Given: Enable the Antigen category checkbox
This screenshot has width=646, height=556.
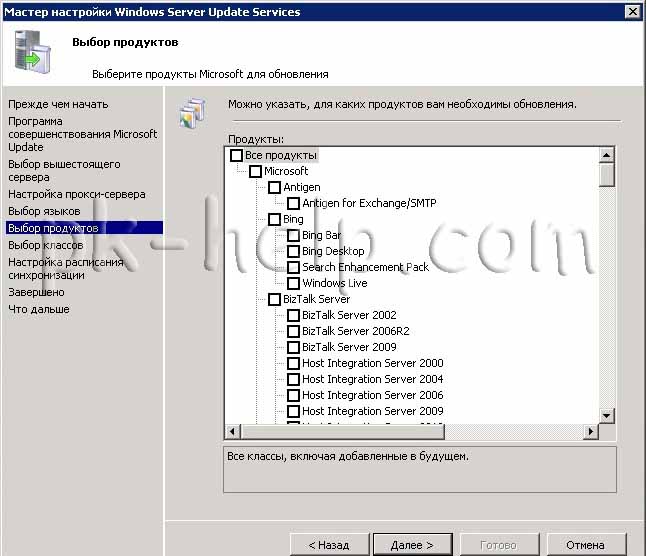Looking at the screenshot, I should pyautogui.click(x=274, y=187).
